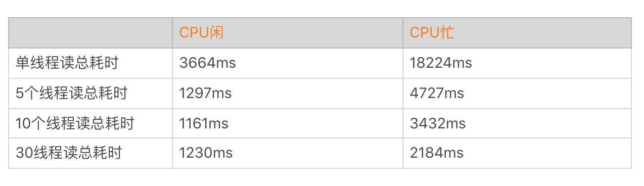Viewport: 644px width, 186px height.
Task: Select the 单线程读总耗时 row label
Action: 67,63
